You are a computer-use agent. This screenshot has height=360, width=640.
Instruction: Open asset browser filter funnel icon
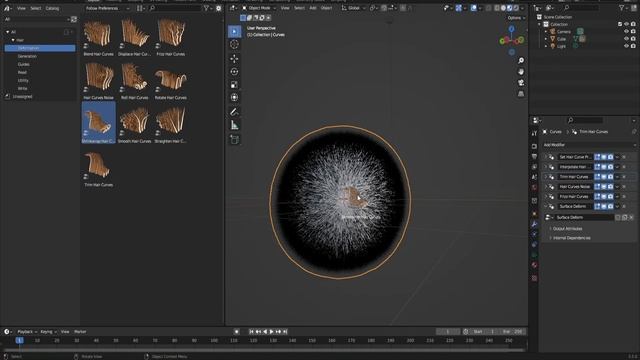click(x=207, y=8)
